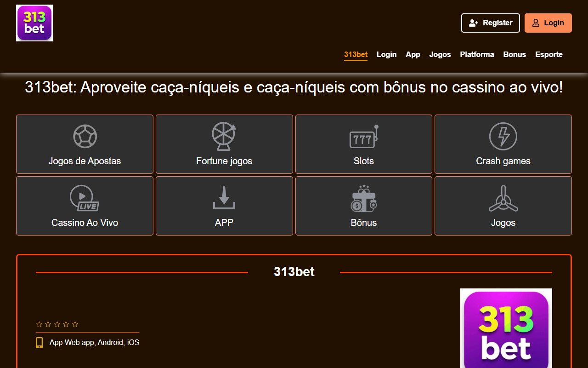This screenshot has height=368, width=588.
Task: Click the download arrow APP icon
Action: point(224,198)
